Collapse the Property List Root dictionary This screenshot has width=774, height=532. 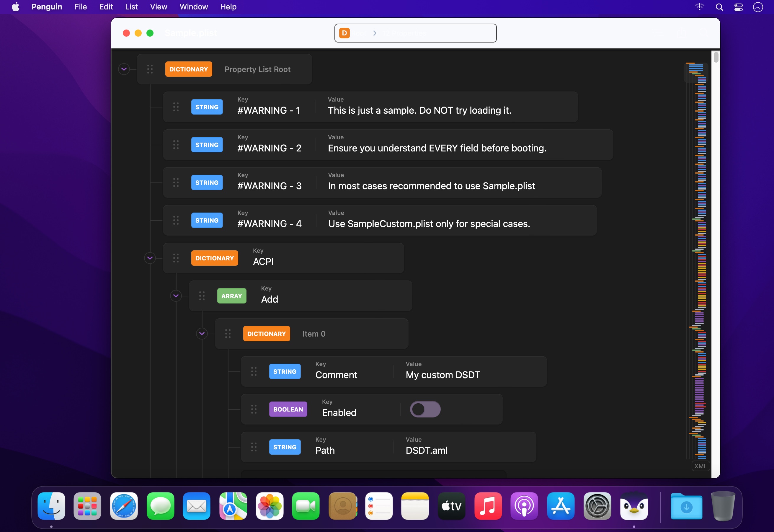coord(124,69)
